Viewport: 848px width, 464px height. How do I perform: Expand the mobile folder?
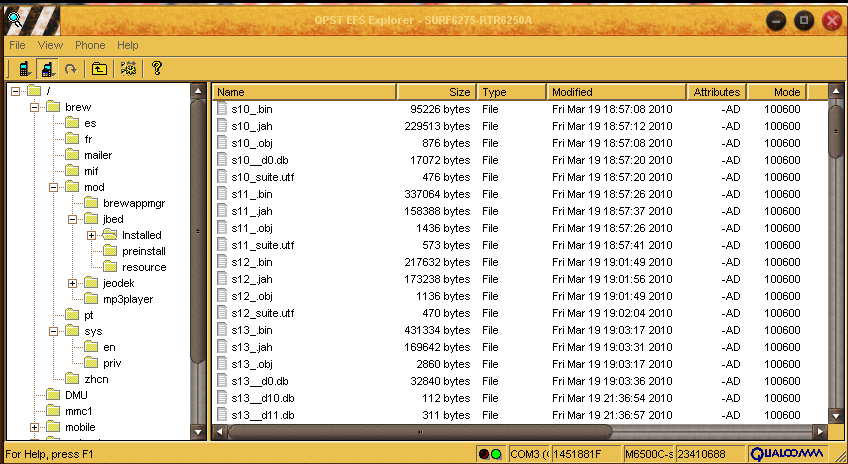[34, 427]
